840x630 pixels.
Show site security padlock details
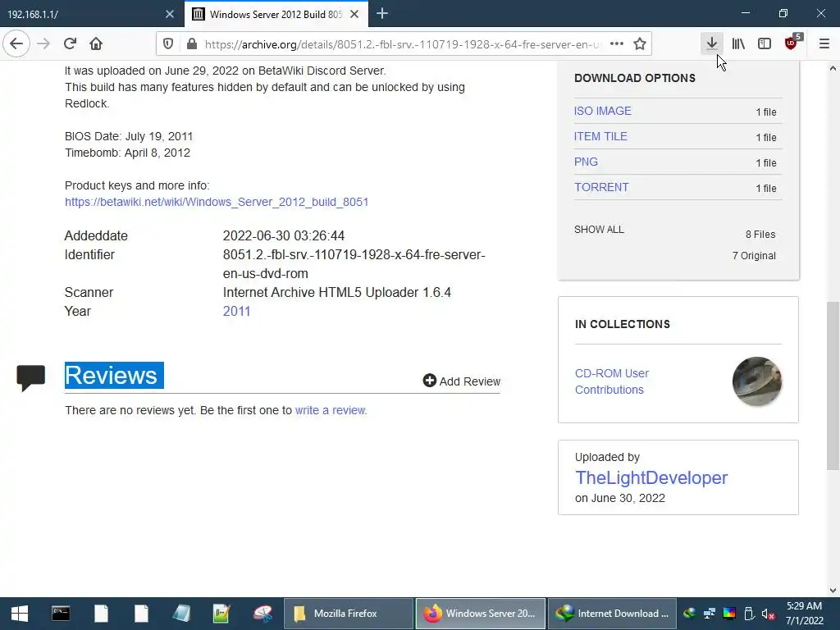coord(192,44)
